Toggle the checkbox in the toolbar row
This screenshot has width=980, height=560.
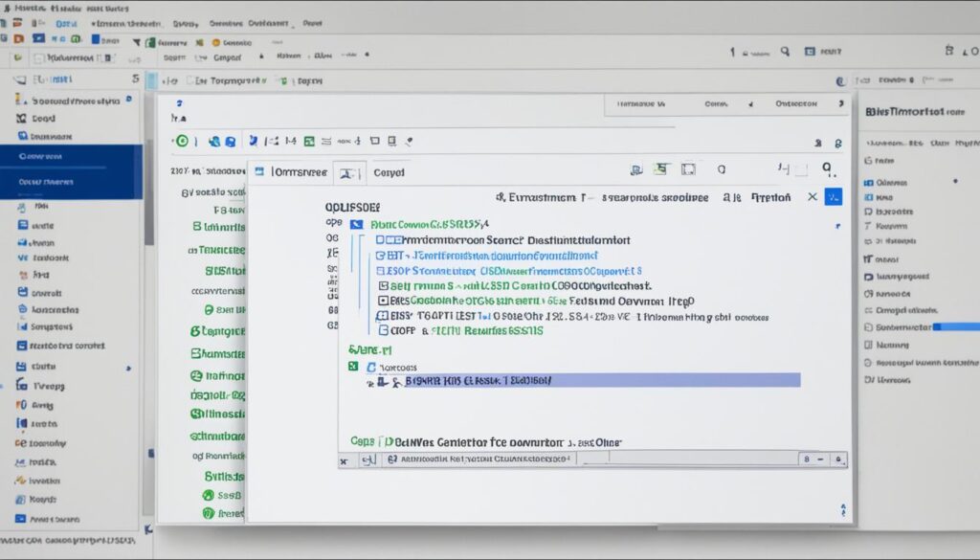click(38, 56)
